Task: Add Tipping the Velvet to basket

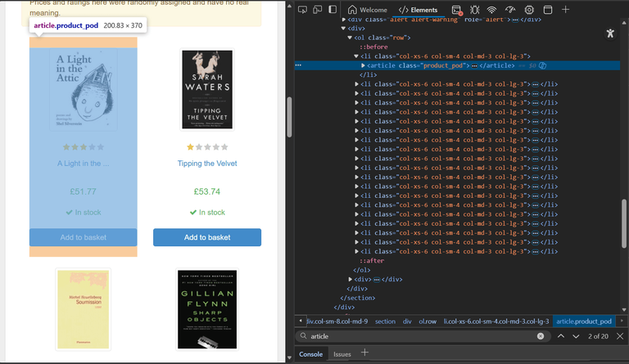Action: (x=207, y=237)
